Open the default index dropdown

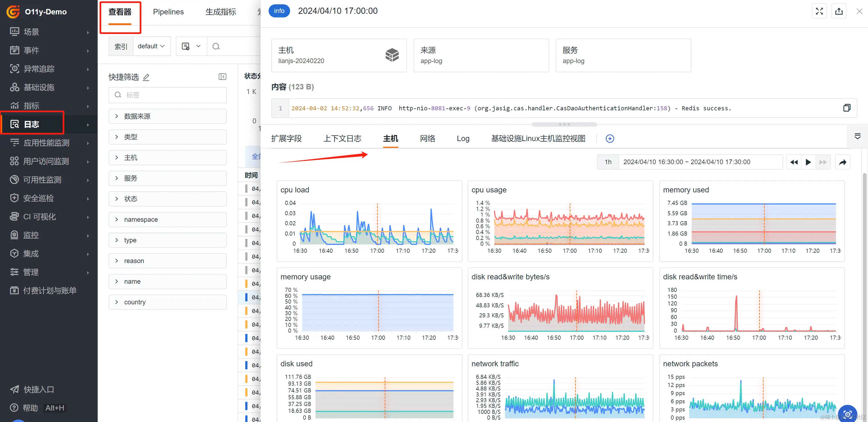(151, 46)
